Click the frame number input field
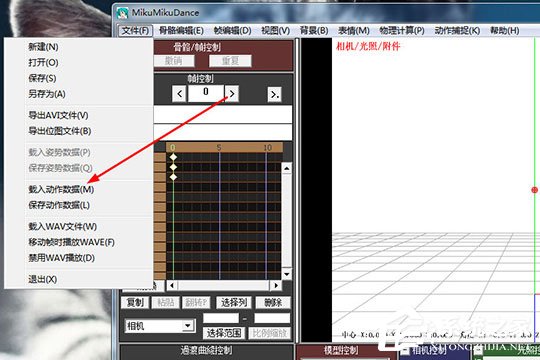The height and width of the screenshot is (360, 540). tap(206, 94)
